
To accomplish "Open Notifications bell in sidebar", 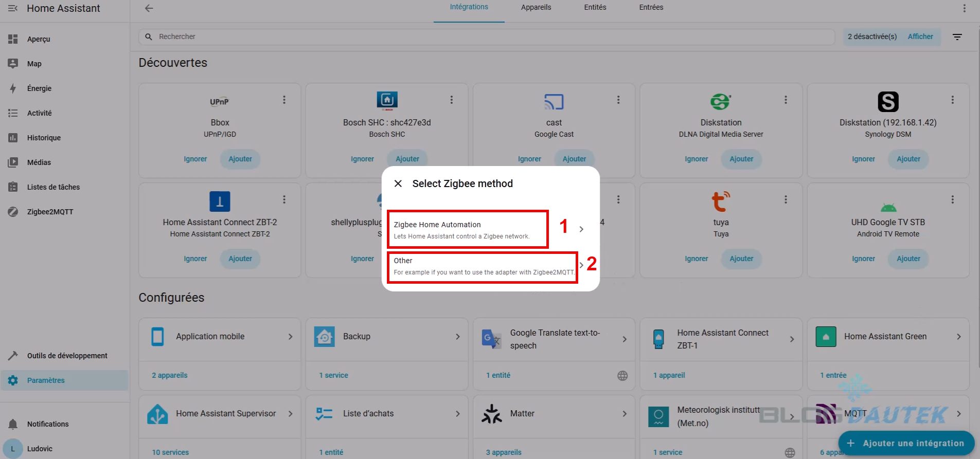I will tap(13, 424).
